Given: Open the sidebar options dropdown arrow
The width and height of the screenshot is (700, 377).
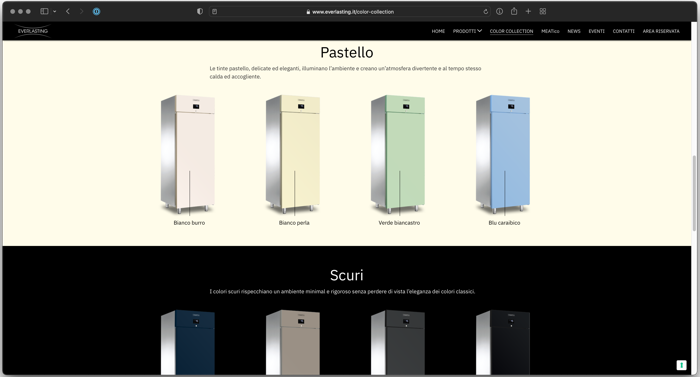Looking at the screenshot, I should 54,12.
